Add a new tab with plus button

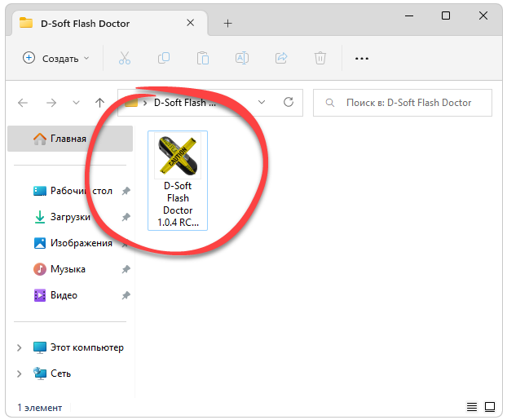coord(227,24)
